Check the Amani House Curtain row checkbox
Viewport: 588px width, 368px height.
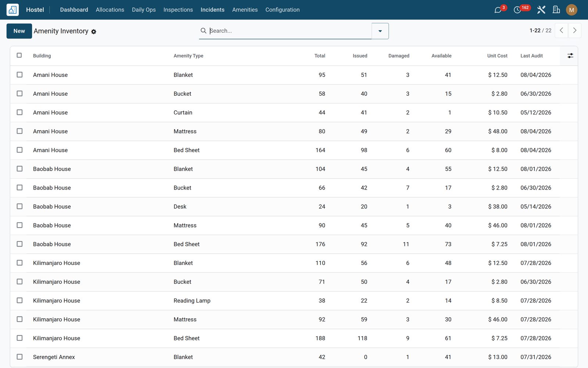(19, 112)
